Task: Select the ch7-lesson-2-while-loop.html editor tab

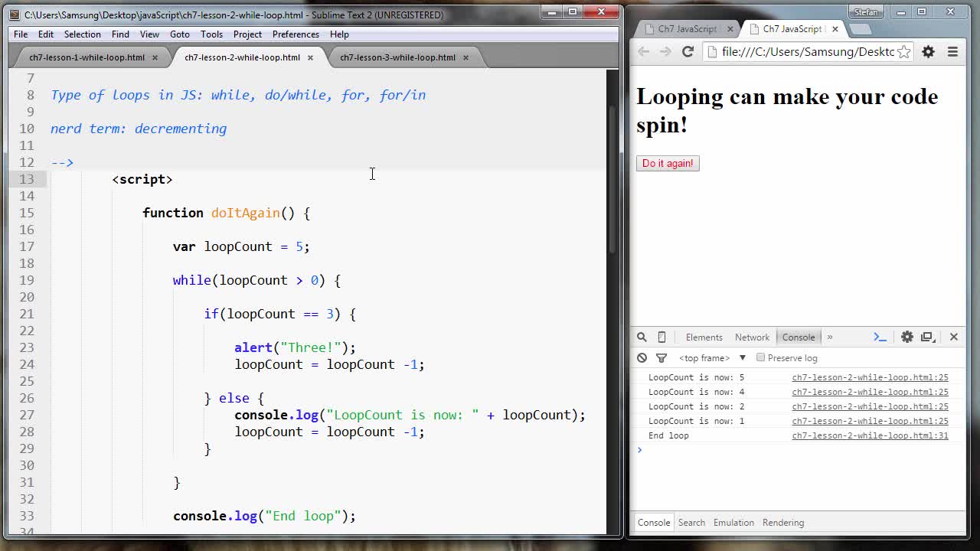Action: [242, 57]
